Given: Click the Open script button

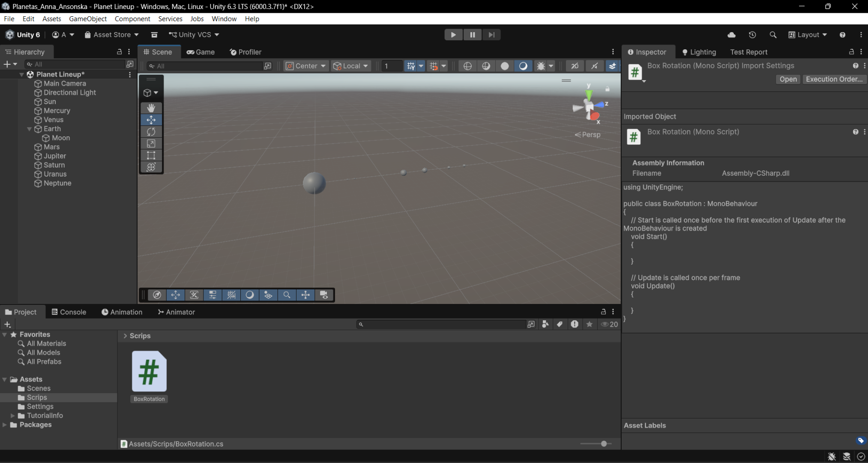Looking at the screenshot, I should [787, 79].
